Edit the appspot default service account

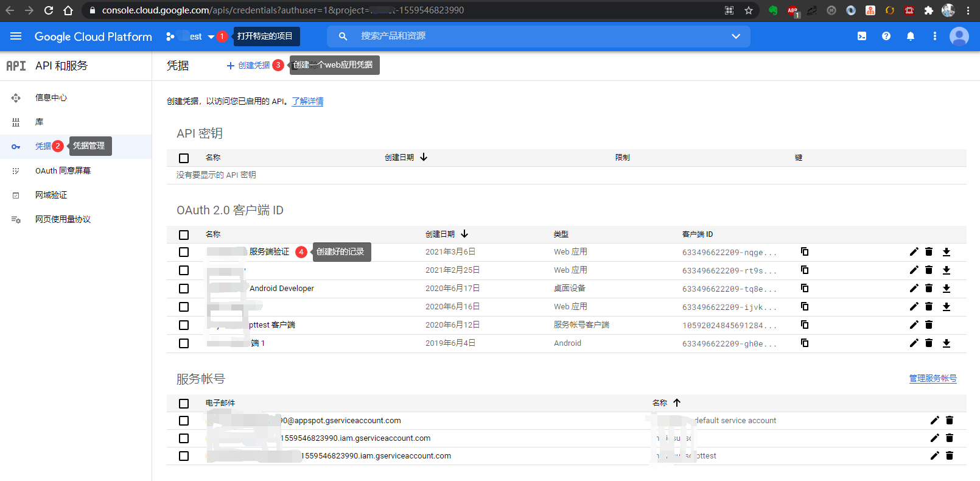pos(934,420)
